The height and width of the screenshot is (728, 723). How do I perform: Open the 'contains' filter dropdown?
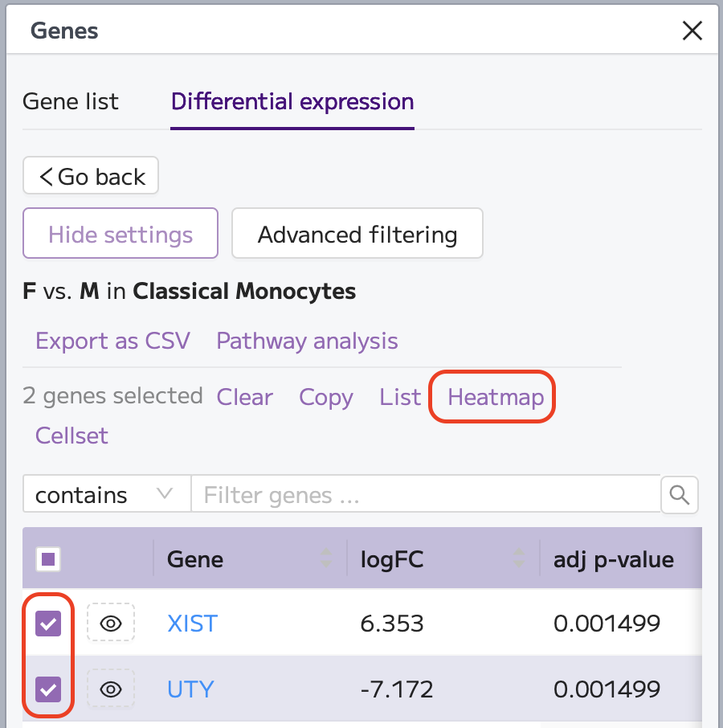tap(106, 494)
